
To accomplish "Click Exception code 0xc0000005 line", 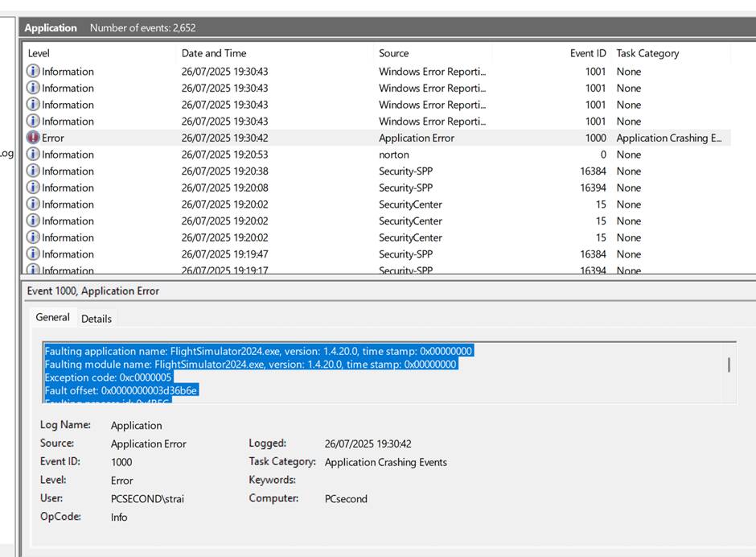I will coord(108,378).
